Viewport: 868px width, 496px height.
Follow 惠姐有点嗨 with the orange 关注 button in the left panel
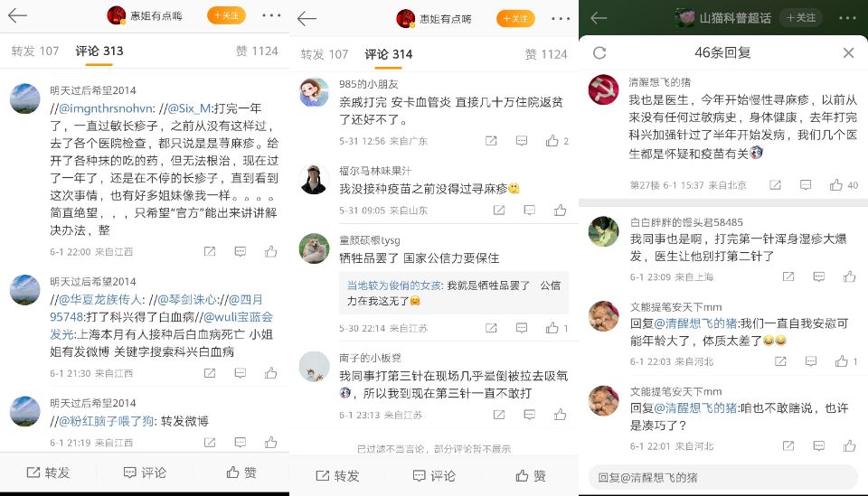pos(226,15)
